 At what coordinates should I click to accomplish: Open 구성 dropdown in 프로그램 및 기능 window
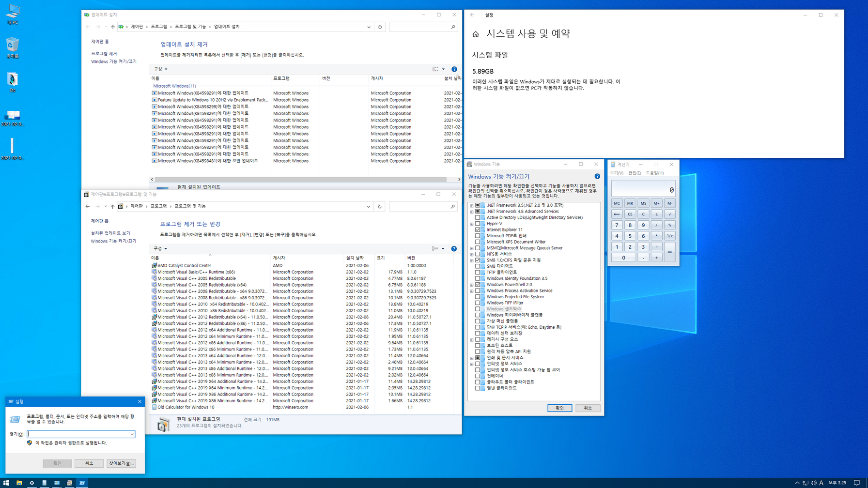160,249
